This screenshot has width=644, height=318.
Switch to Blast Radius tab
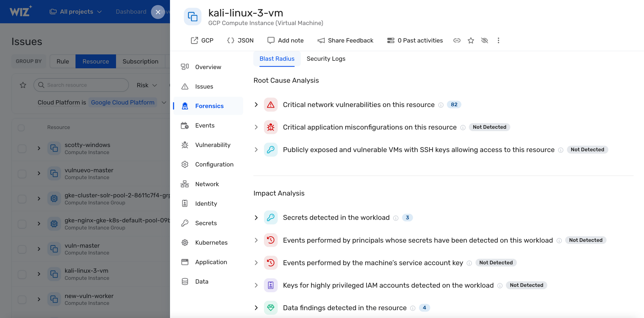(277, 59)
